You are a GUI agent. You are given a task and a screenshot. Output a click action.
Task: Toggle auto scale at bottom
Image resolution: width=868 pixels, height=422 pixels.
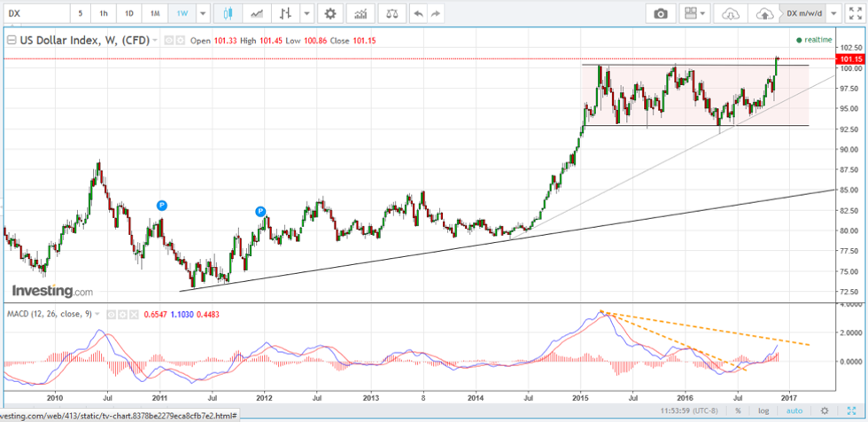click(x=794, y=410)
